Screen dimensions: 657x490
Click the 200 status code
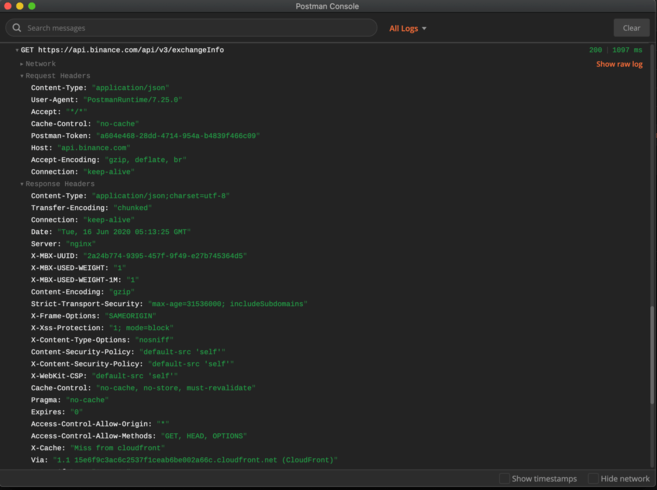coord(596,50)
